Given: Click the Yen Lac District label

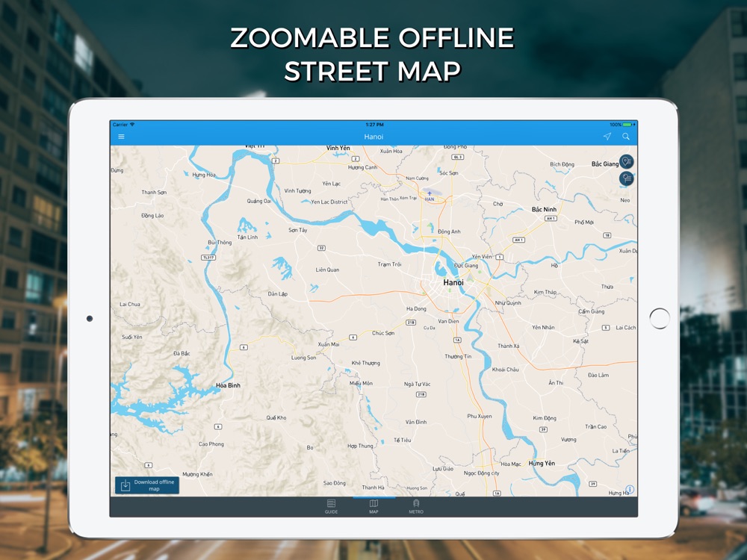Looking at the screenshot, I should click(329, 202).
